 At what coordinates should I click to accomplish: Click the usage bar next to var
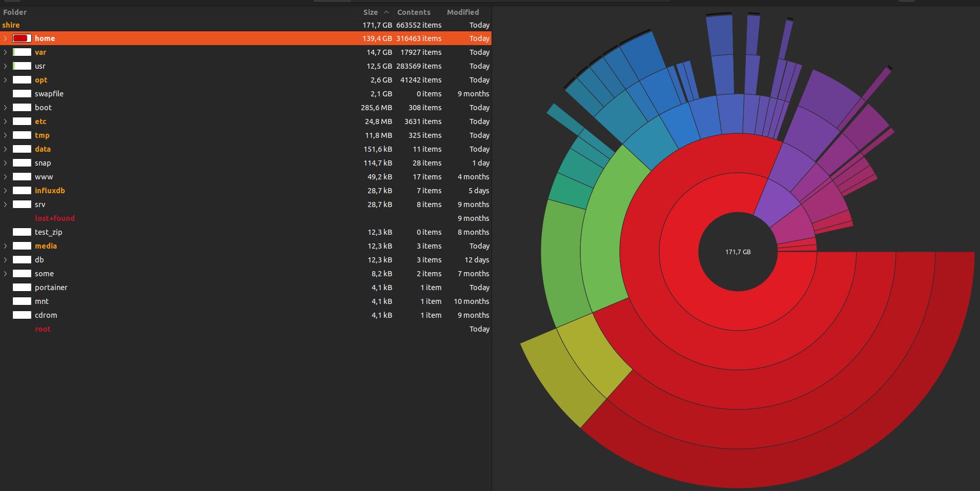pos(22,52)
